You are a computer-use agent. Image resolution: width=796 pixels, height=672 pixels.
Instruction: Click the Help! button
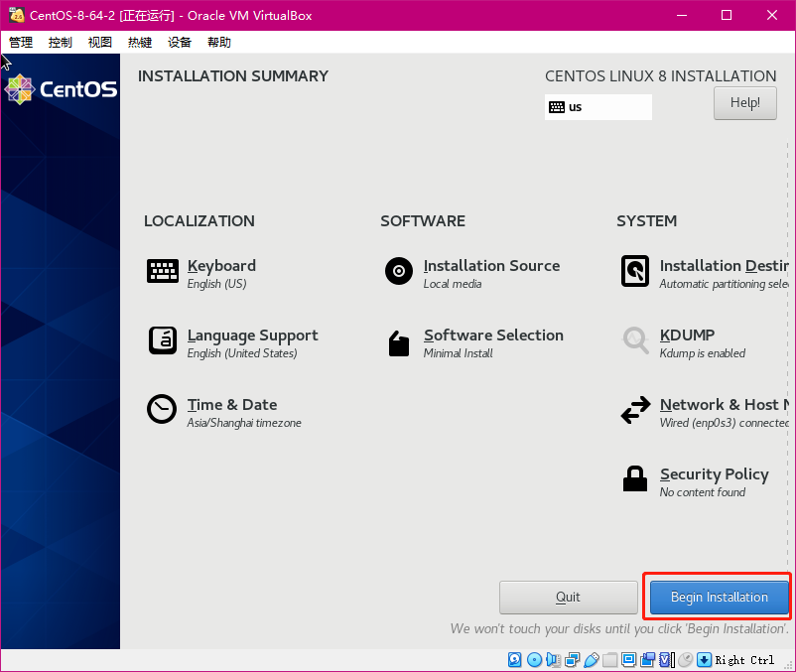(x=744, y=103)
